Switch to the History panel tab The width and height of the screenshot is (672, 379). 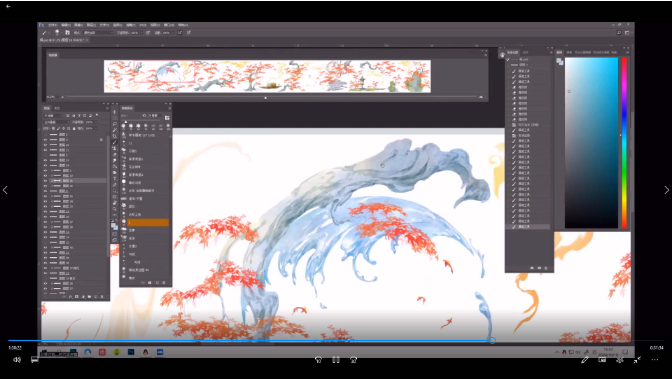point(513,52)
